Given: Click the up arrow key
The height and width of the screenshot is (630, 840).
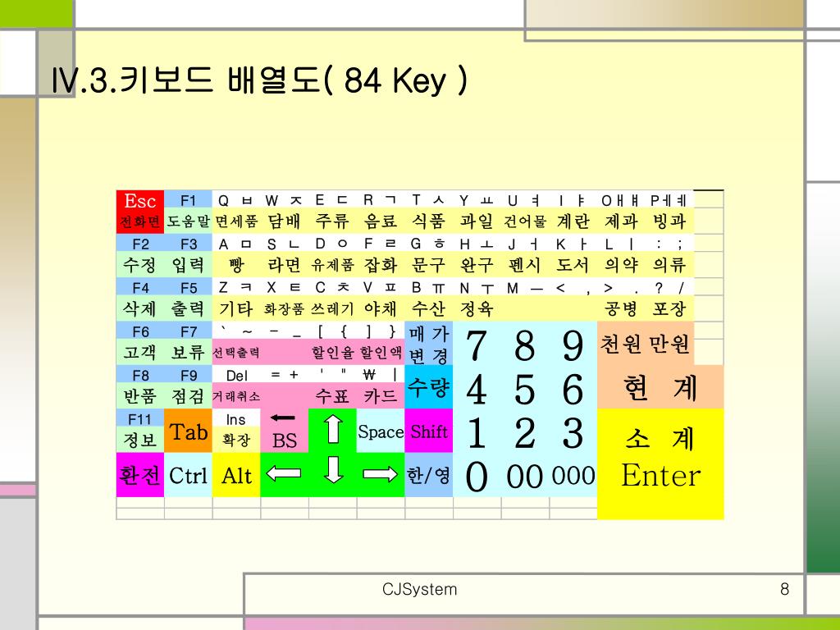Looking at the screenshot, I should [x=333, y=430].
